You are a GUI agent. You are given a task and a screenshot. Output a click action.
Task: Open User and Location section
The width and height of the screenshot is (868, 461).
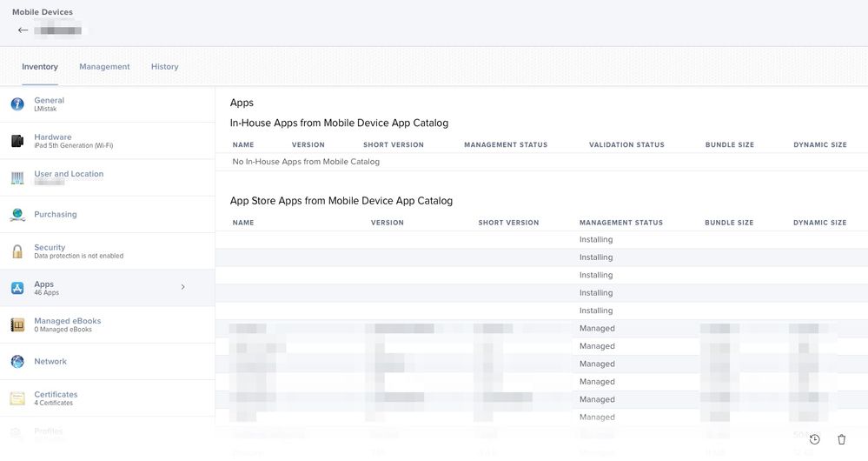(x=69, y=173)
